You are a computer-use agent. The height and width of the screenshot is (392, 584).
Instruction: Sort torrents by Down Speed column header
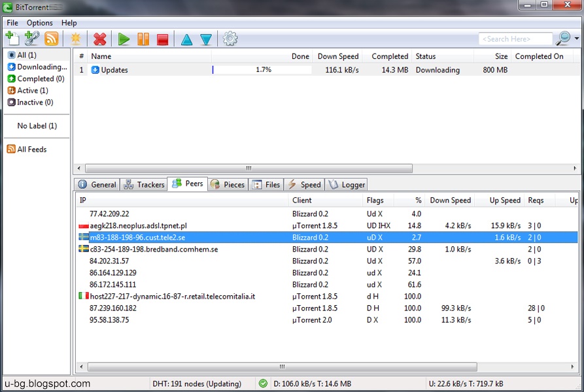coord(337,56)
